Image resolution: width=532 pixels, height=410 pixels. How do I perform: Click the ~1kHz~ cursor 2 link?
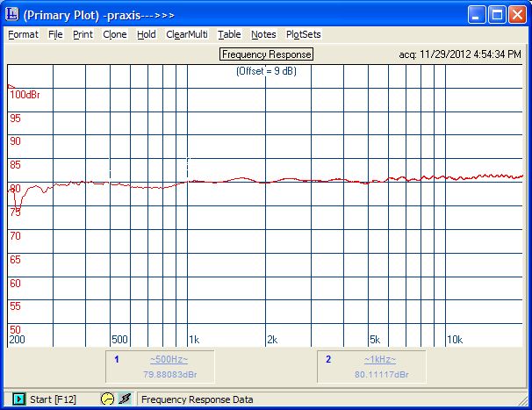(x=382, y=360)
